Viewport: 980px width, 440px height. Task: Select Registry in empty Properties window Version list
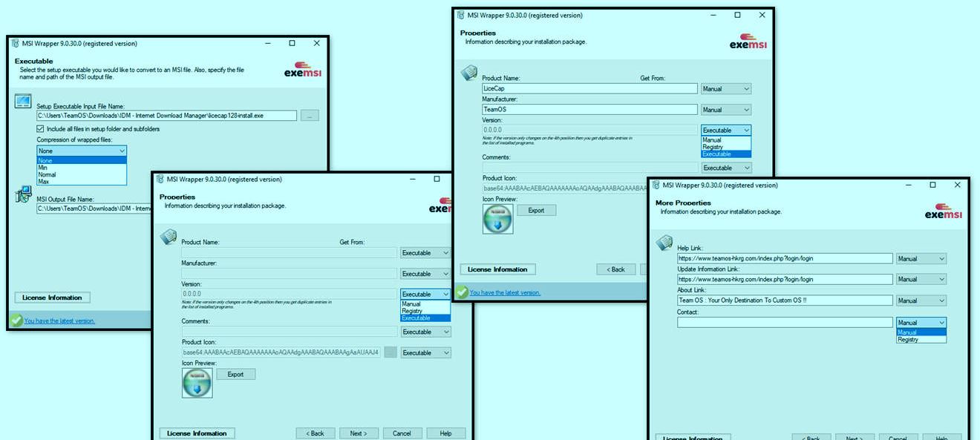[x=425, y=311]
